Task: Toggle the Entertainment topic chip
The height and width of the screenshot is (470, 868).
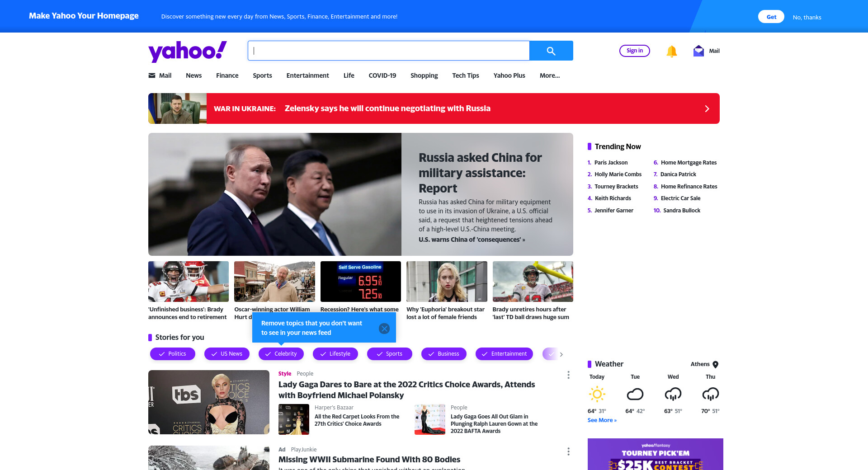Action: [504, 354]
